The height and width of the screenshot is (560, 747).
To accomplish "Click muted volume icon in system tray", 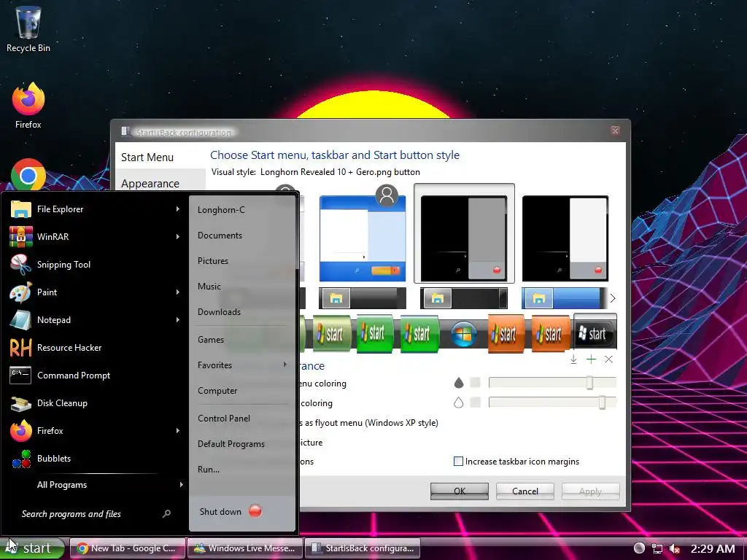I will [674, 548].
